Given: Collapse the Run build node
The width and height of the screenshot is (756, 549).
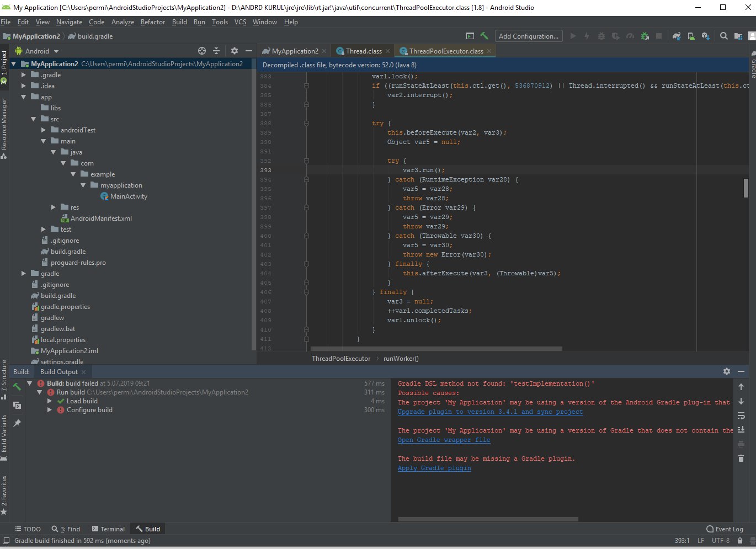Looking at the screenshot, I should pos(40,392).
